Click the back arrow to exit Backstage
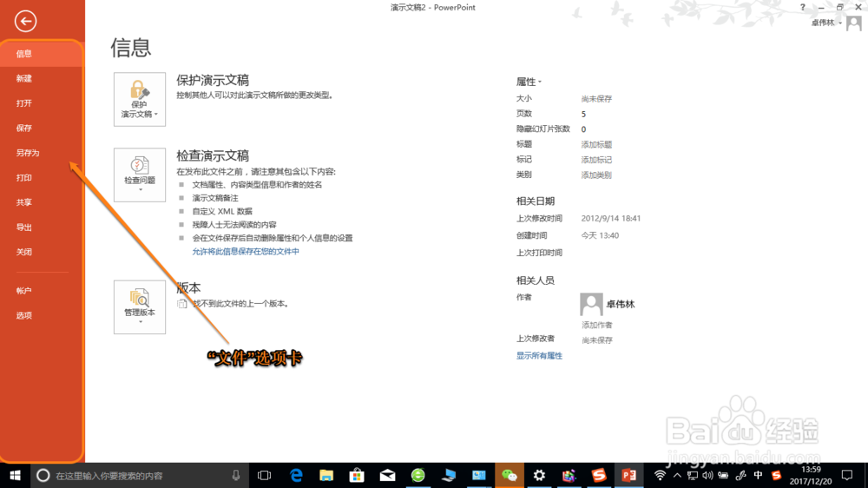This screenshot has height=488, width=868. coord(25,22)
